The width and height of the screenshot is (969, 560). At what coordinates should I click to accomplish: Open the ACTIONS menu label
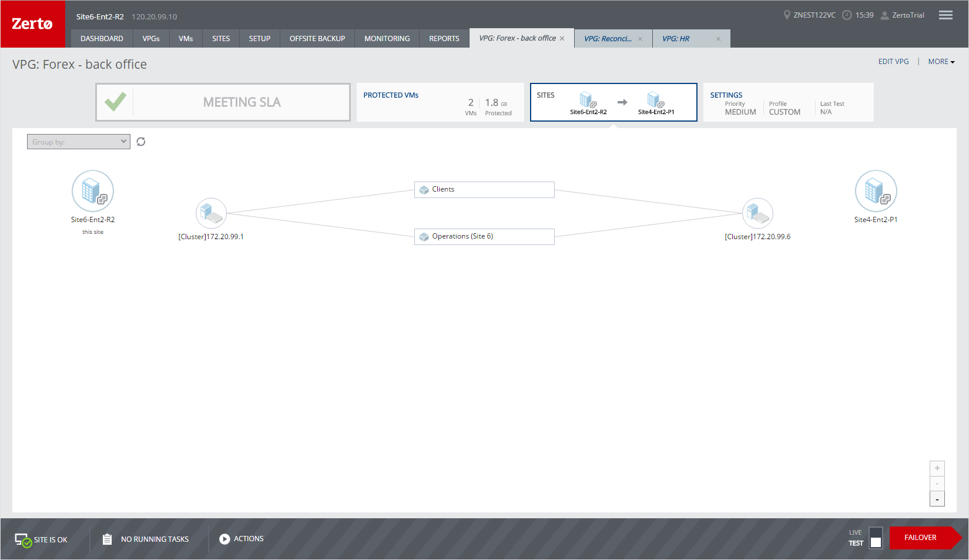coord(249,539)
